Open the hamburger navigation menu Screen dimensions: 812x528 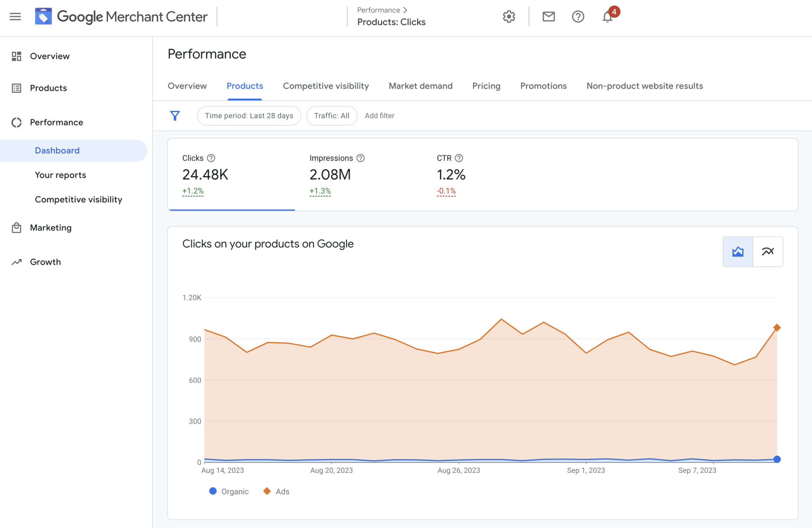15,17
